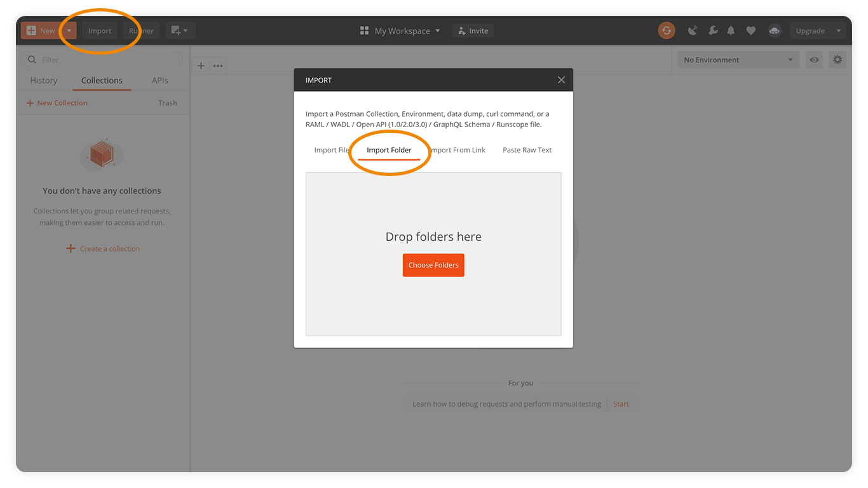Image resolution: width=868 pixels, height=488 pixels.
Task: Click 'You don't have any collections' heading
Action: (102, 191)
